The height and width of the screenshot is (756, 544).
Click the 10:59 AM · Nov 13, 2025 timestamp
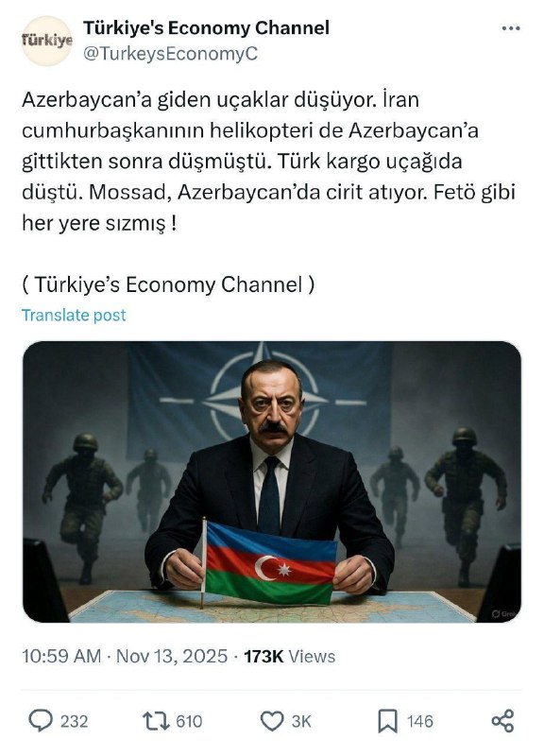(x=125, y=656)
